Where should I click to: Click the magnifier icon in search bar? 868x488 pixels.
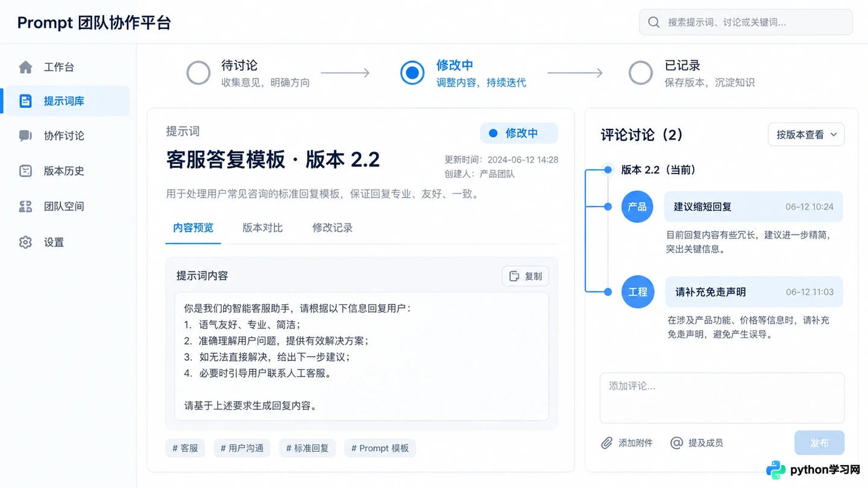pos(653,22)
